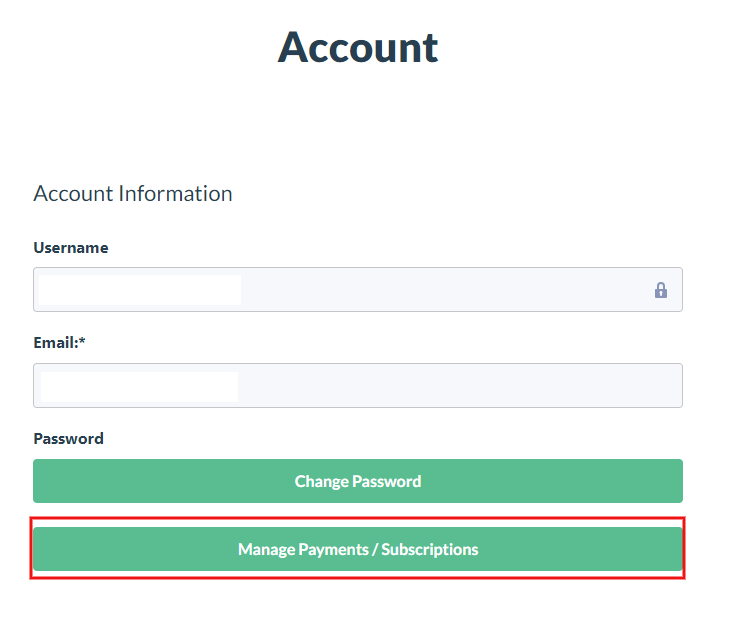Click the redacted username value box
Screen dimensions: 749x622
click(x=140, y=290)
